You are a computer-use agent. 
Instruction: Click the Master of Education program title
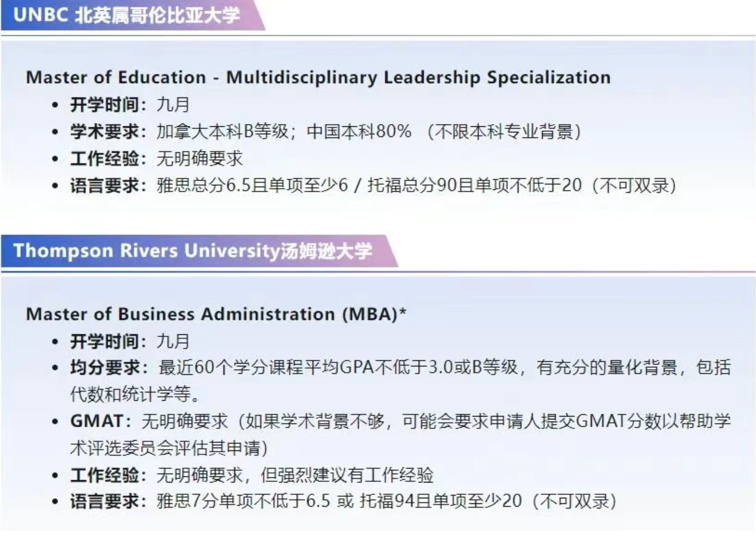tap(318, 77)
